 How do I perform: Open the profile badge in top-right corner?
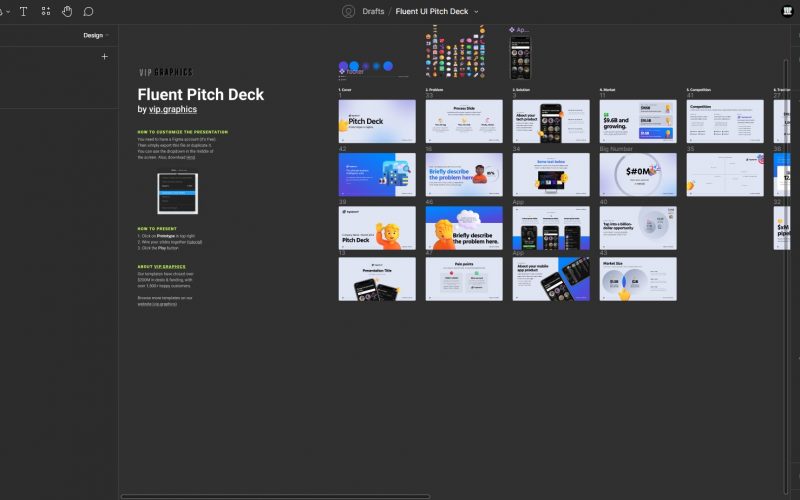[x=787, y=11]
